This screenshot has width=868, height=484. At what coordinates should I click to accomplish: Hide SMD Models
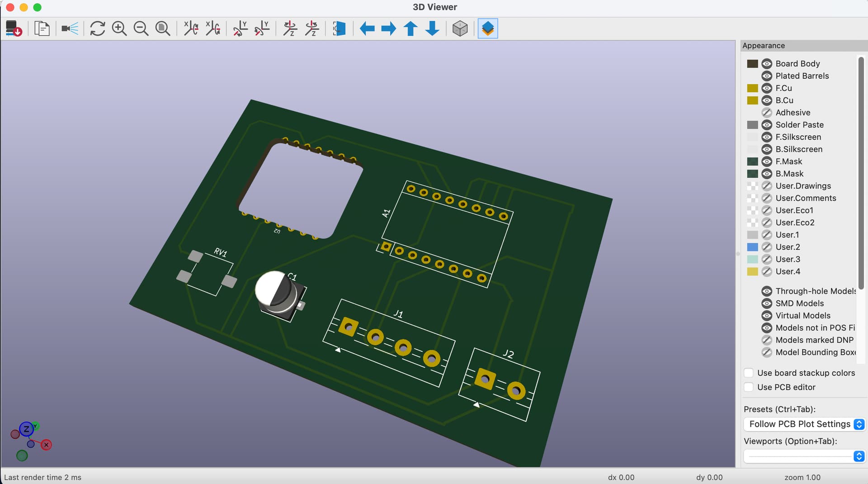tap(767, 304)
